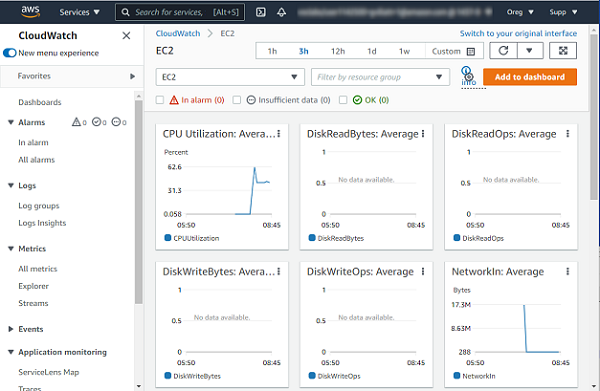The width and height of the screenshot is (600, 391).
Task: Select the 1w time range
Action: tap(404, 51)
